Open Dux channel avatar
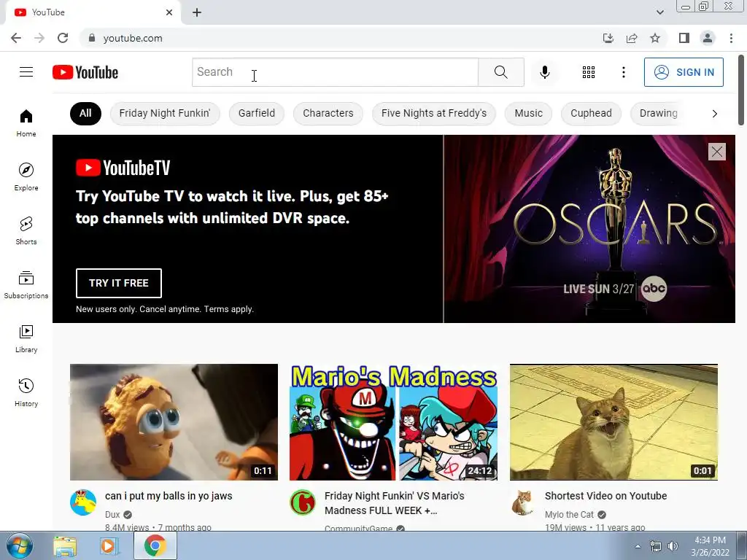The height and width of the screenshot is (560, 747). tap(83, 502)
